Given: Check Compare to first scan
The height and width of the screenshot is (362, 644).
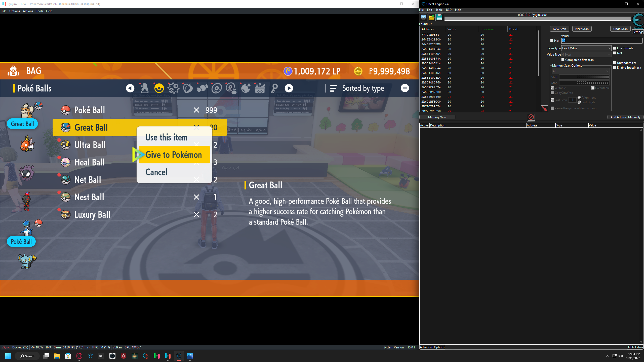Looking at the screenshot, I should click(563, 60).
